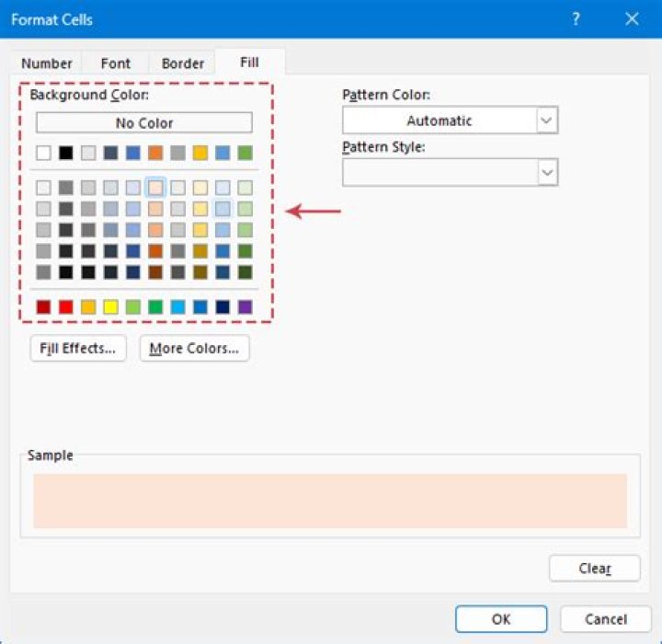This screenshot has width=662, height=644.
Task: Select the dark red standard swatch
Action: pyautogui.click(x=43, y=306)
